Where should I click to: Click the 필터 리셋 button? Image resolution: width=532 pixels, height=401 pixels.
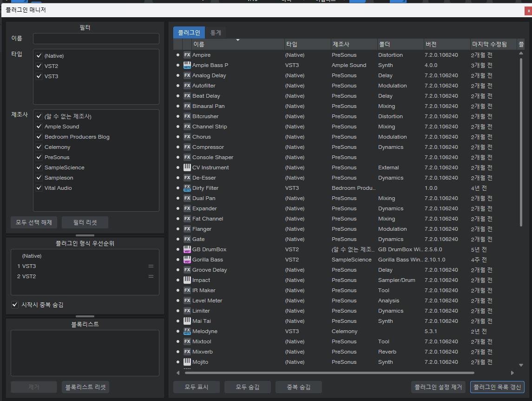click(85, 222)
